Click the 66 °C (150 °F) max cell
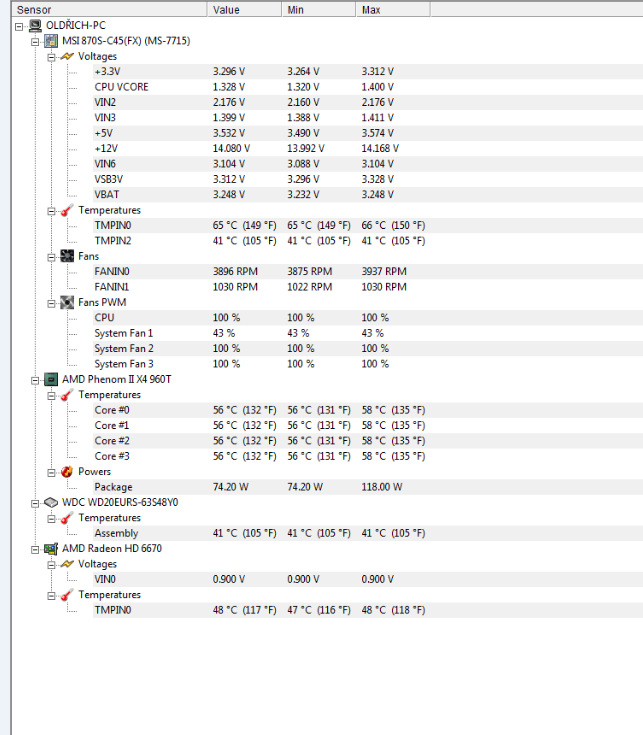 tap(393, 225)
